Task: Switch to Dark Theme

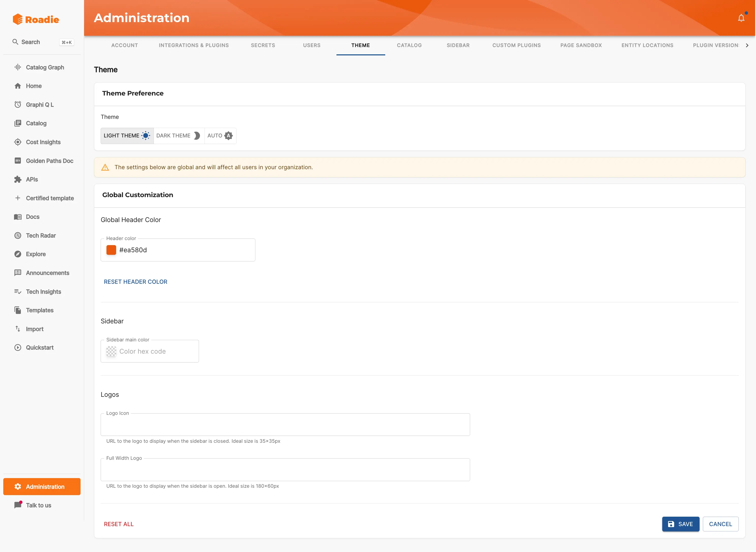Action: pyautogui.click(x=178, y=136)
